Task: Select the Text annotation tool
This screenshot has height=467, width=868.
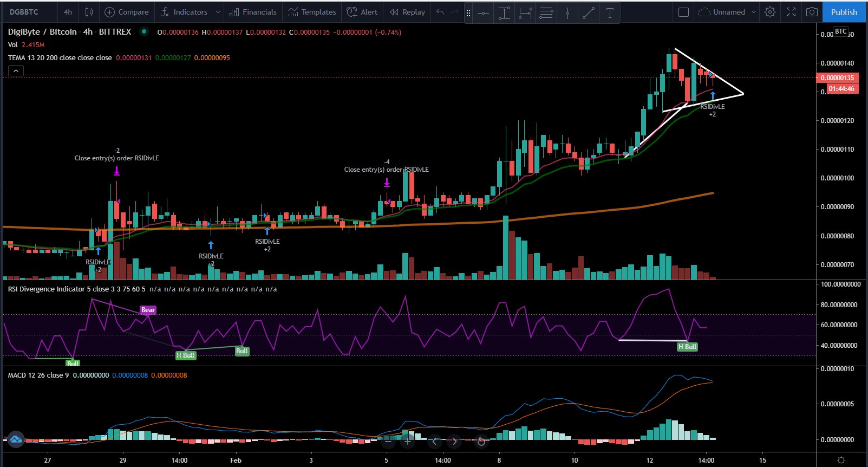Action: click(610, 12)
